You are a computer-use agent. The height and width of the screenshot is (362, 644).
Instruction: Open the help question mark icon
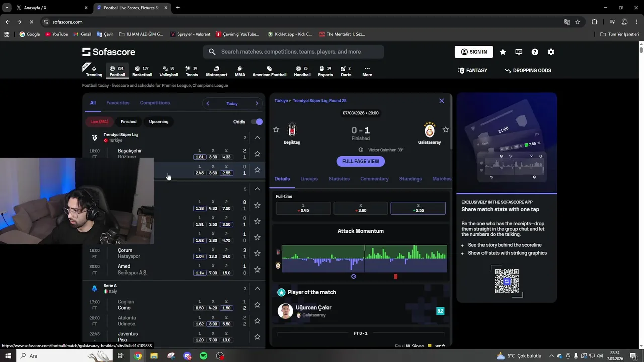click(535, 52)
